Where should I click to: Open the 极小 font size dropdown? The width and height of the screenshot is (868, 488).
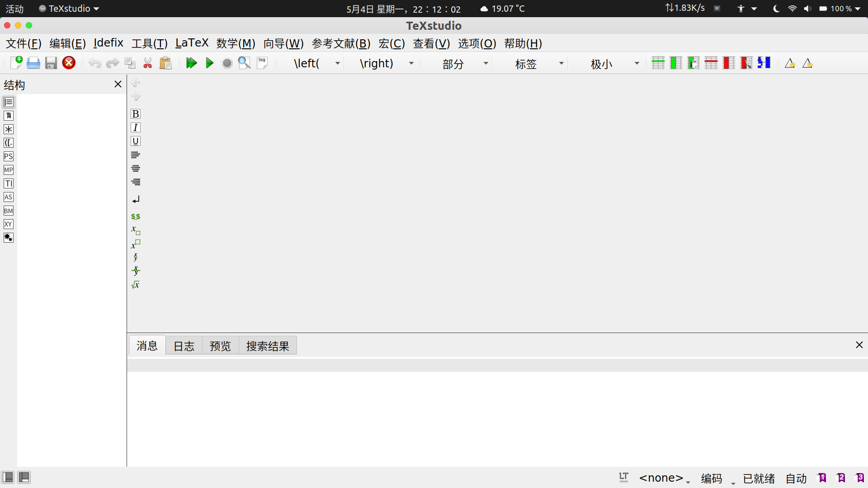[x=637, y=63]
